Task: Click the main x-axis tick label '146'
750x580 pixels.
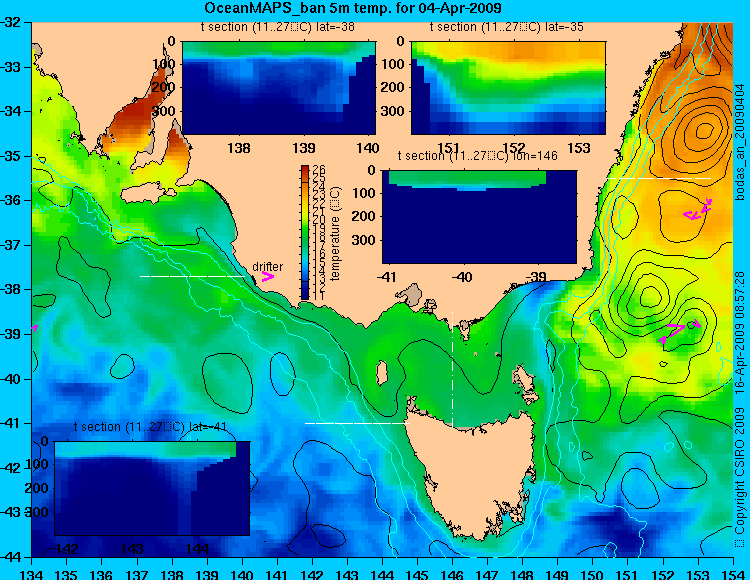Action: point(452,574)
